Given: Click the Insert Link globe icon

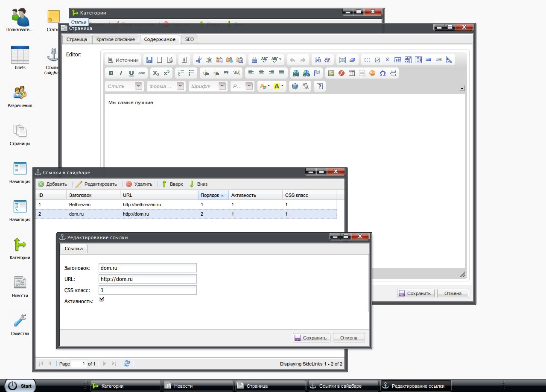Looking at the screenshot, I should [296, 73].
